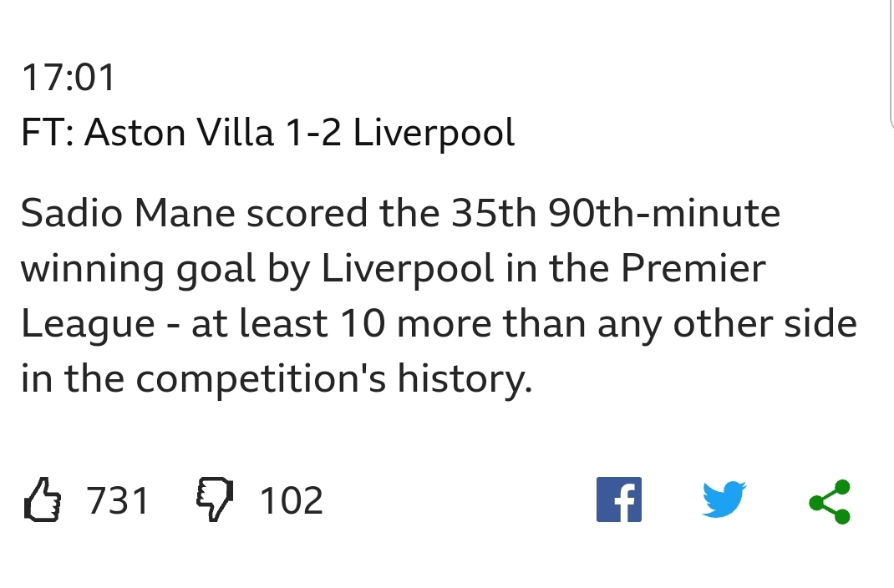Click the phrase competition's history
Image resolution: width=894 pixels, height=588 pixels.
coord(334,379)
